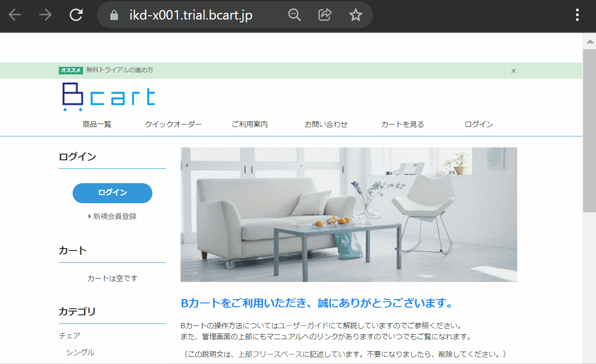The width and height of the screenshot is (596, 364).
Task: Click the また、管理画面の上部にも paragraph line
Action: pos(326,337)
